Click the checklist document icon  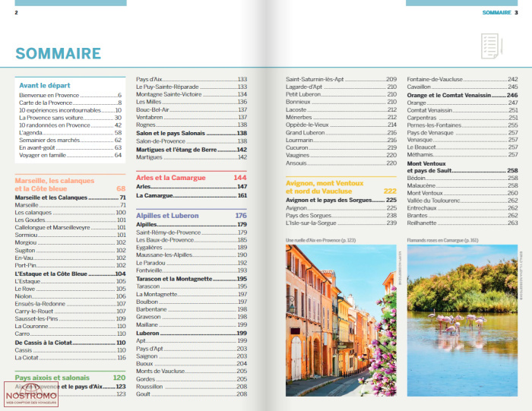[491, 46]
